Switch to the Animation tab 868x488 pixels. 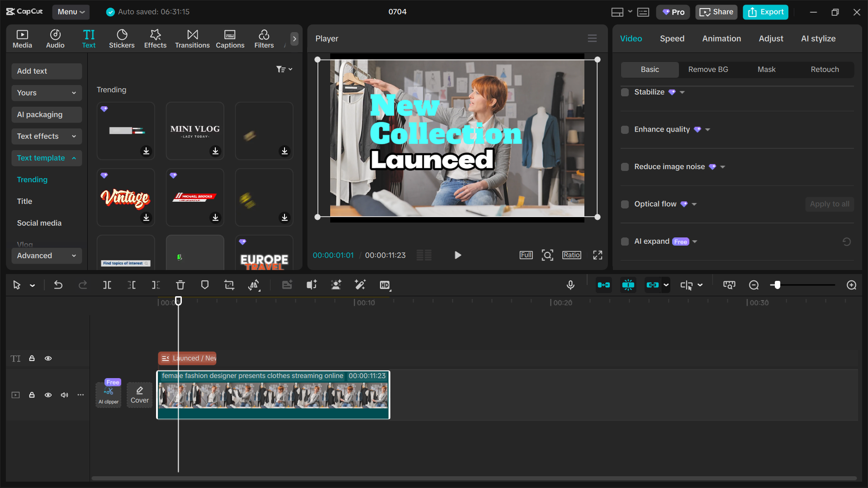click(721, 38)
